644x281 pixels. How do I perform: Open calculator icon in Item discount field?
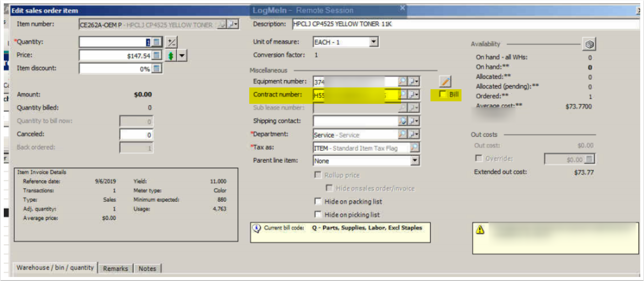click(x=157, y=68)
